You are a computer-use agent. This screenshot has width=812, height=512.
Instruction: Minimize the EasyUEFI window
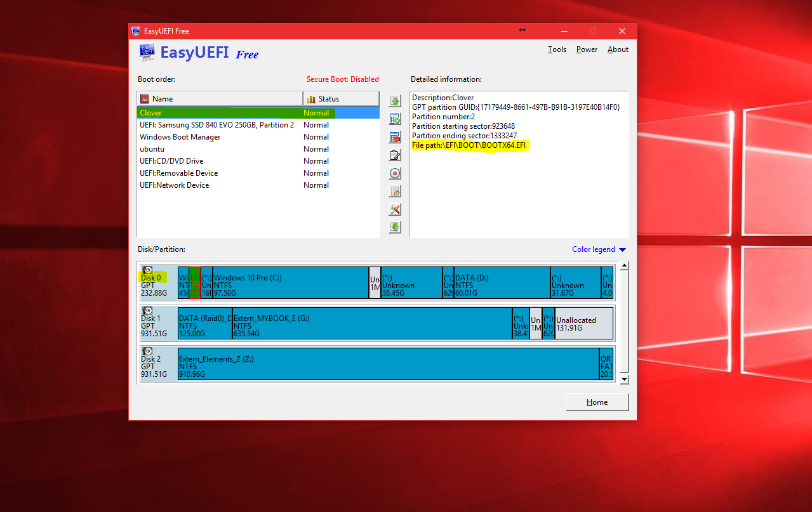tap(563, 31)
